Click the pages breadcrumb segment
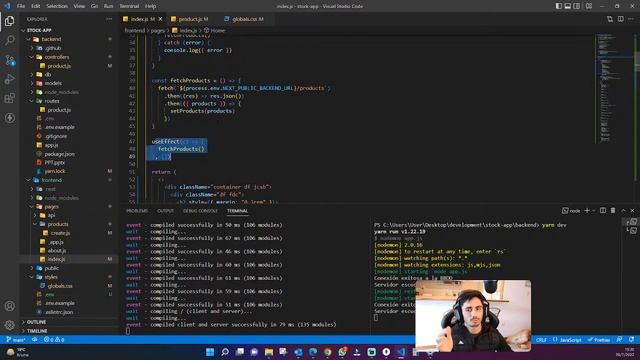The height and width of the screenshot is (360, 640). [x=158, y=30]
